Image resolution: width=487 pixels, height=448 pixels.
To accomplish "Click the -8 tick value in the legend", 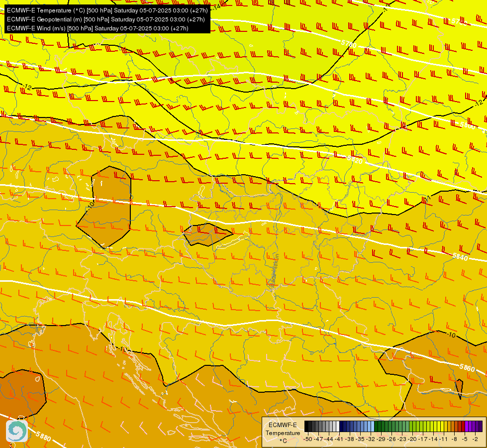I will pyautogui.click(x=454, y=439).
